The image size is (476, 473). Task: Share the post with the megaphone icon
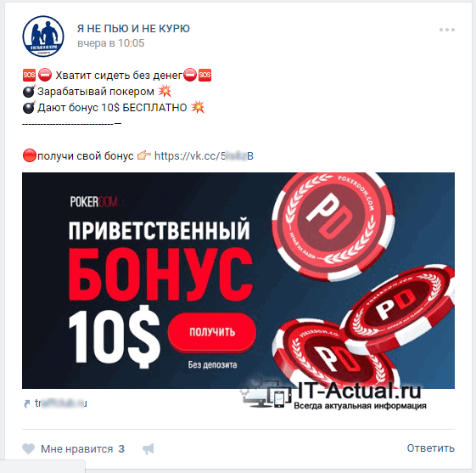pos(148,448)
